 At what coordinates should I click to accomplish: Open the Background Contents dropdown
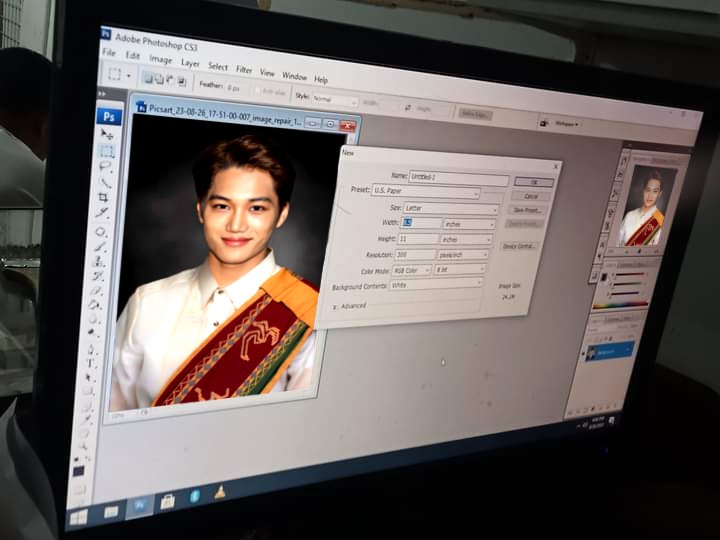pyautogui.click(x=435, y=285)
